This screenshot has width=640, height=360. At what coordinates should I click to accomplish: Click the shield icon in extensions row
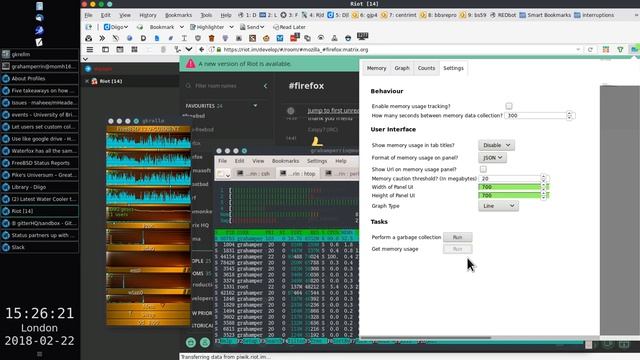point(198,38)
